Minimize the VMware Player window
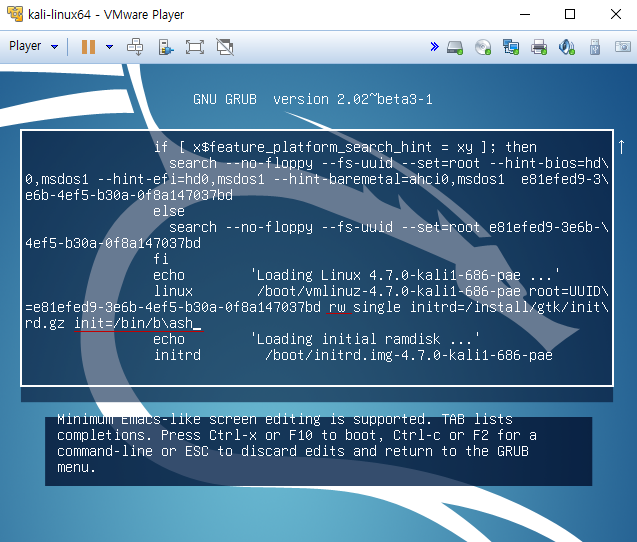The width and height of the screenshot is (637, 542). point(525,15)
